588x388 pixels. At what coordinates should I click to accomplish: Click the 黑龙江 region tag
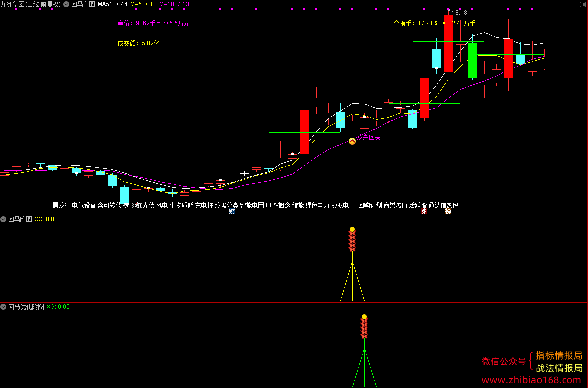tap(61, 205)
